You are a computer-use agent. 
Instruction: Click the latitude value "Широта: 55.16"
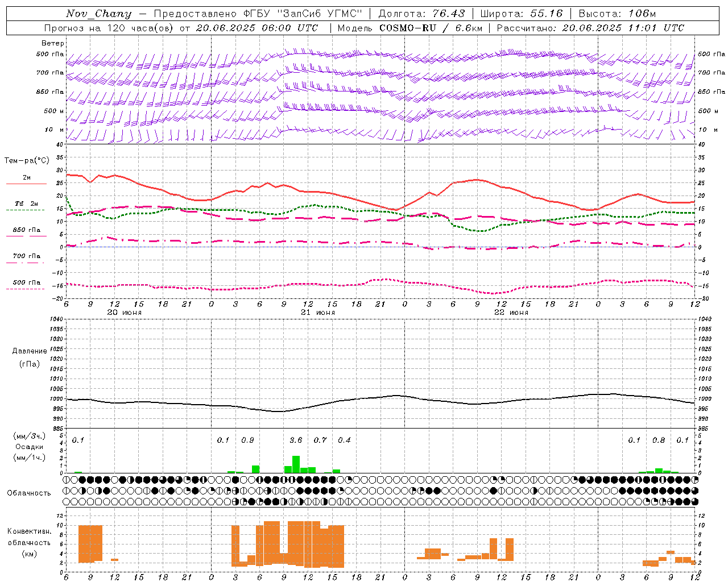(x=522, y=14)
